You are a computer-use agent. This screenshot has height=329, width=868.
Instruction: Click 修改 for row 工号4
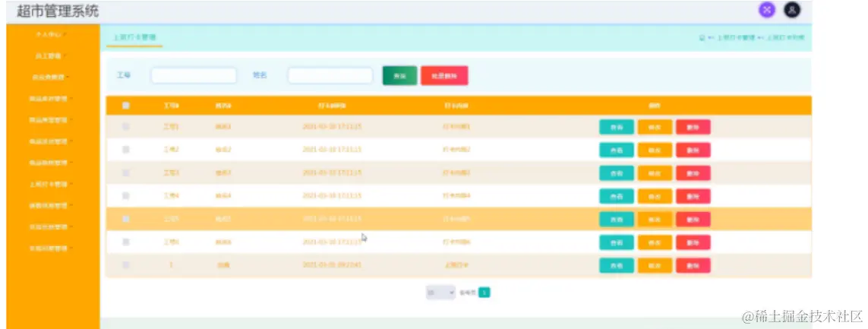[655, 197]
